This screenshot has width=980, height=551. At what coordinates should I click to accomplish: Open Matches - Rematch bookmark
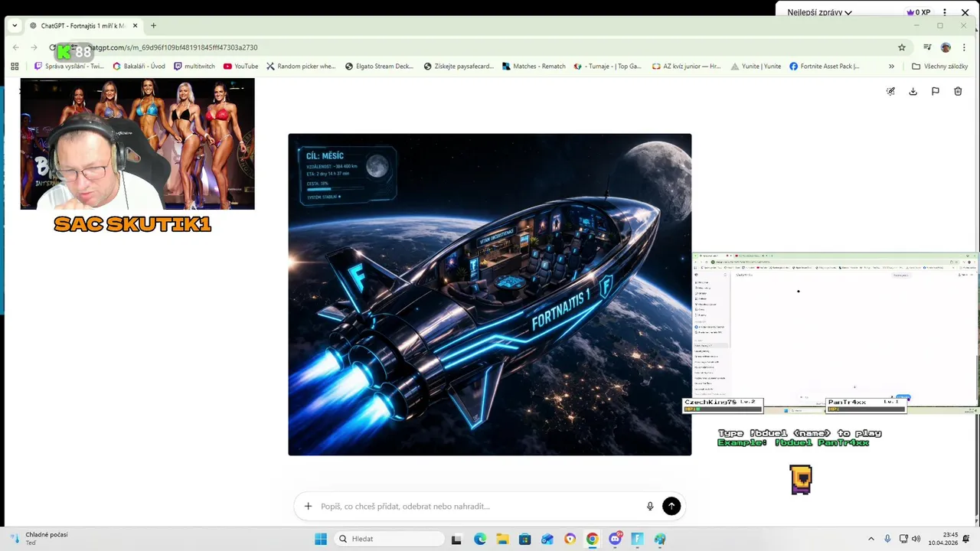534,67
